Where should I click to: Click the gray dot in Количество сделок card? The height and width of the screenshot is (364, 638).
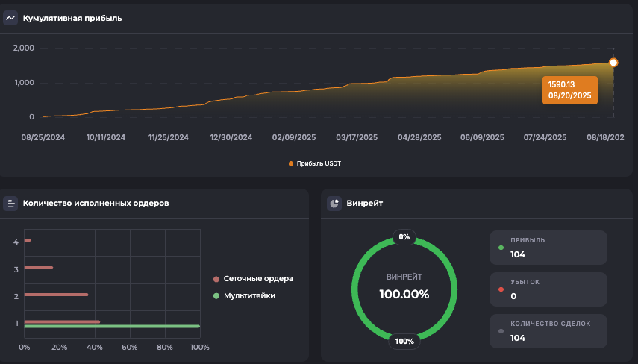(501, 330)
